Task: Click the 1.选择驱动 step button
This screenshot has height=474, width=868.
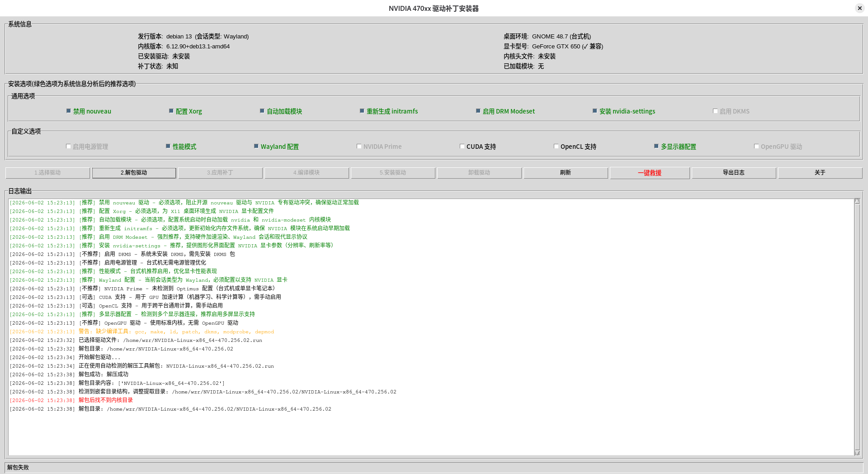Action: pos(47,173)
